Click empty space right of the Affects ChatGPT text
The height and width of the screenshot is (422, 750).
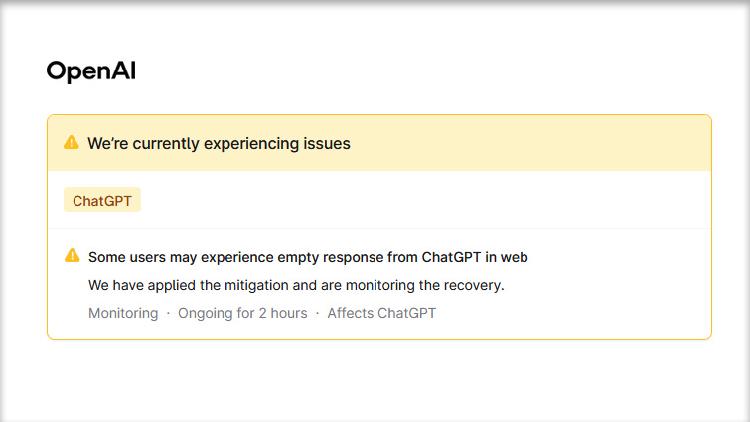click(570, 313)
